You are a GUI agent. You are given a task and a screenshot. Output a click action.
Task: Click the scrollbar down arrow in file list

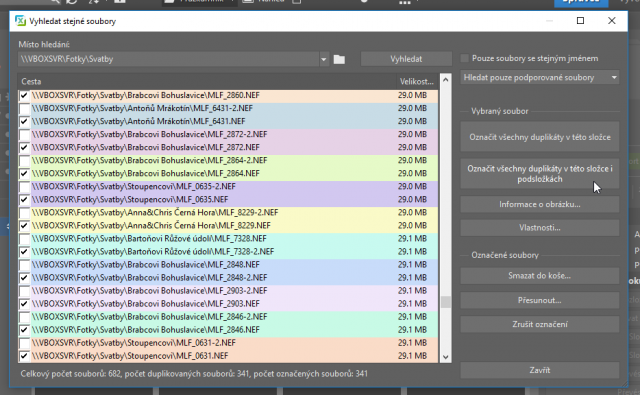coord(446,357)
